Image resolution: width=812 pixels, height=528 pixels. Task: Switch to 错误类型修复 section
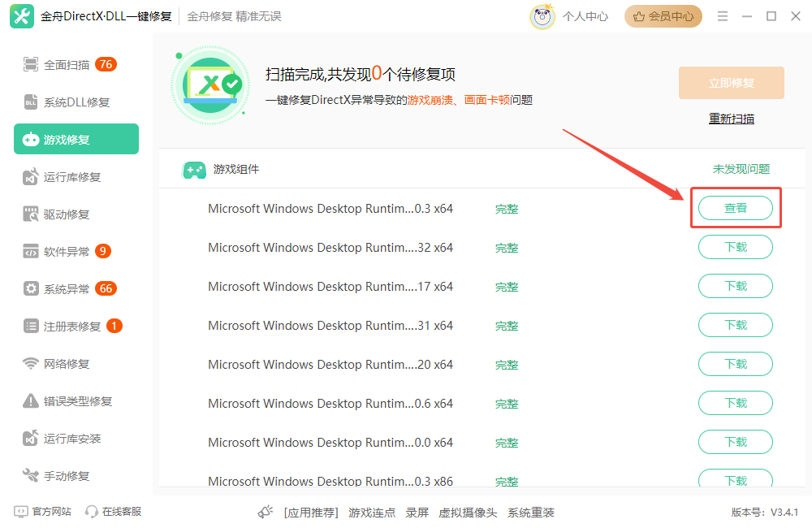click(x=76, y=400)
